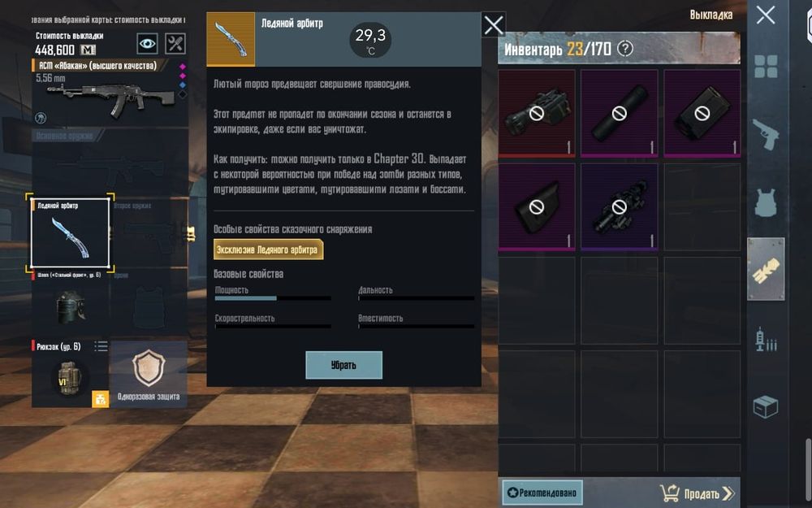Select the Одноразовая защита shield slot
This screenshot has height=508, width=812.
[149, 374]
